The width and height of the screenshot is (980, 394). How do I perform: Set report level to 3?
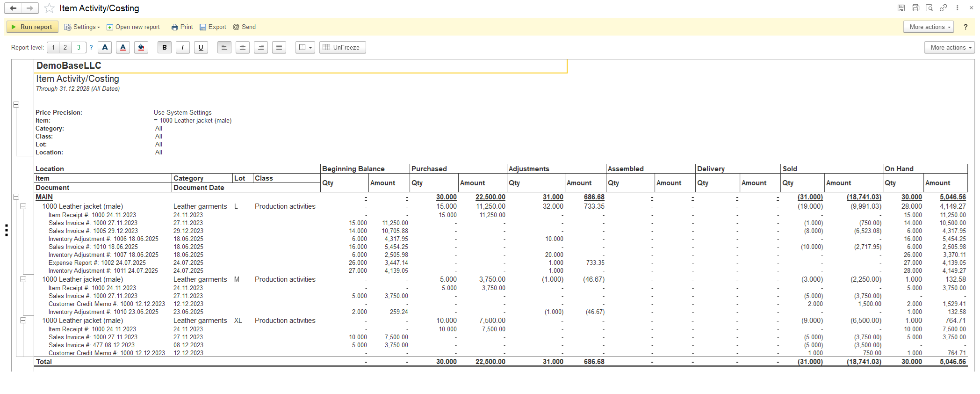click(79, 47)
